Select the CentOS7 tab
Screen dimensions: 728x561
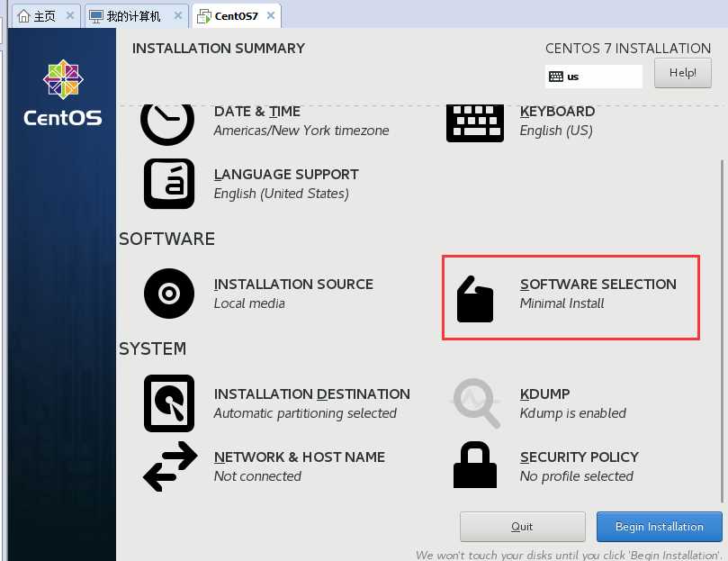237,16
